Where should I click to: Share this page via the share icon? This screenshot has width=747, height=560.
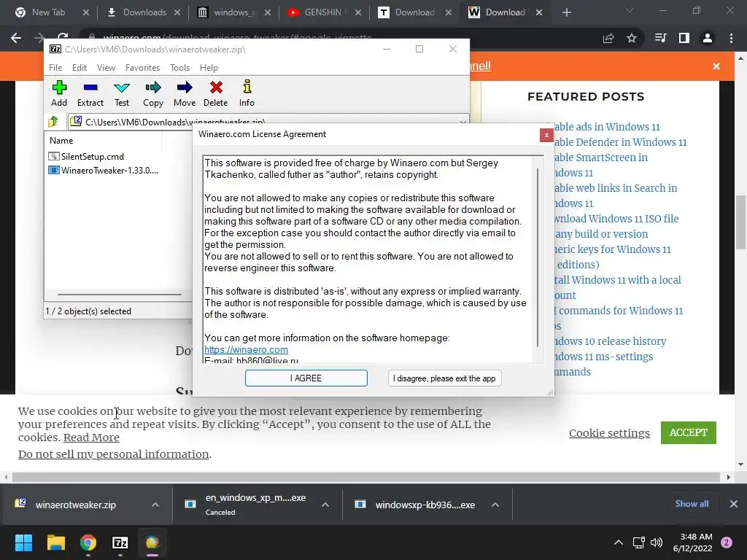coord(608,38)
